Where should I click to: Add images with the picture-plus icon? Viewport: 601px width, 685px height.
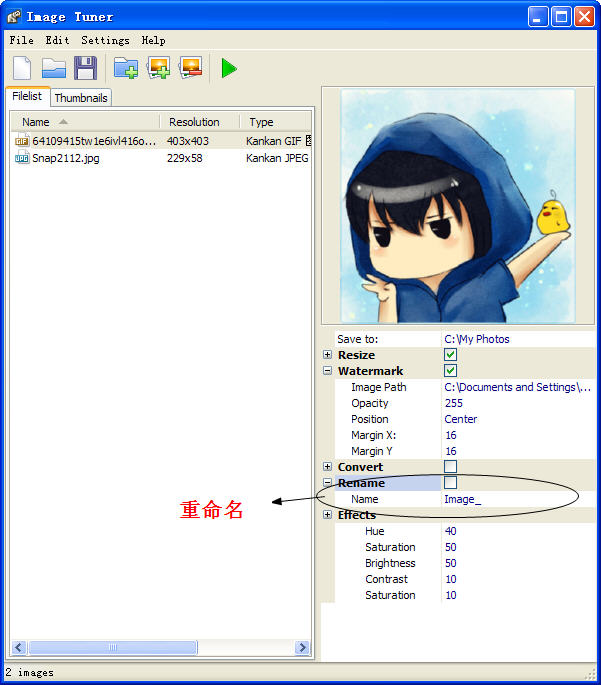(159, 68)
